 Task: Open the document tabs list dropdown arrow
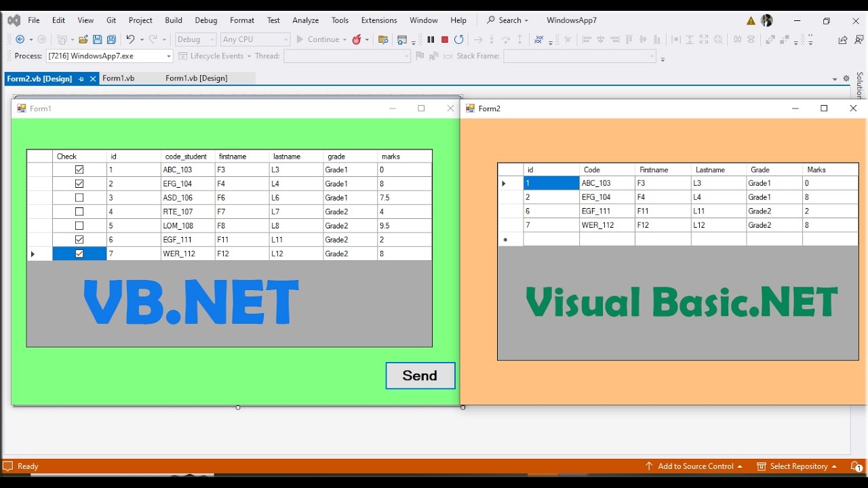point(835,79)
